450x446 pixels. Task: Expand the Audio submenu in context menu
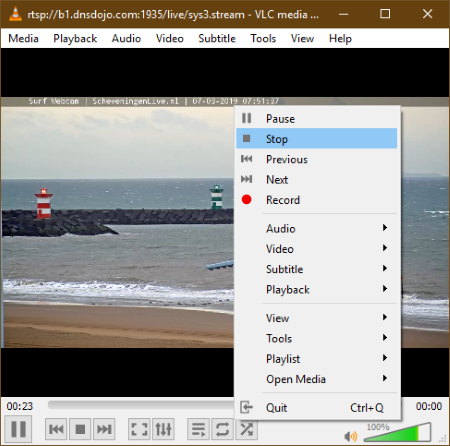point(317,228)
